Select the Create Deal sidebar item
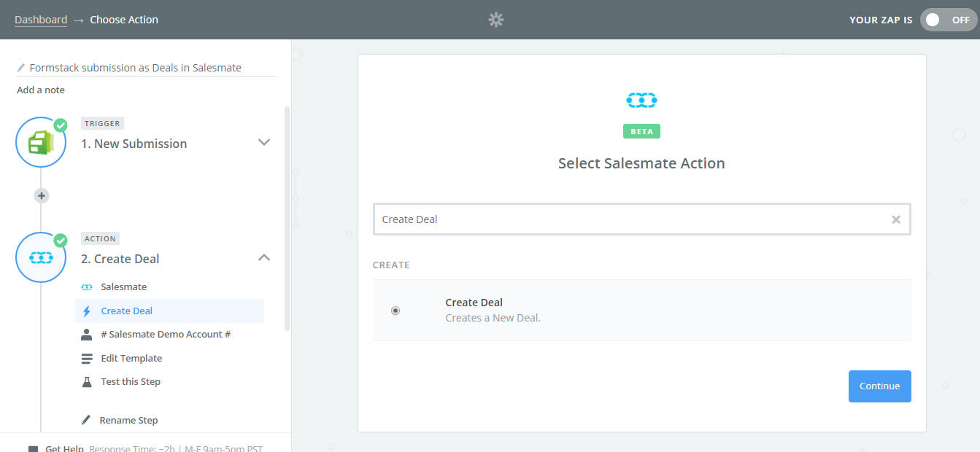The image size is (980, 452). tap(169, 311)
